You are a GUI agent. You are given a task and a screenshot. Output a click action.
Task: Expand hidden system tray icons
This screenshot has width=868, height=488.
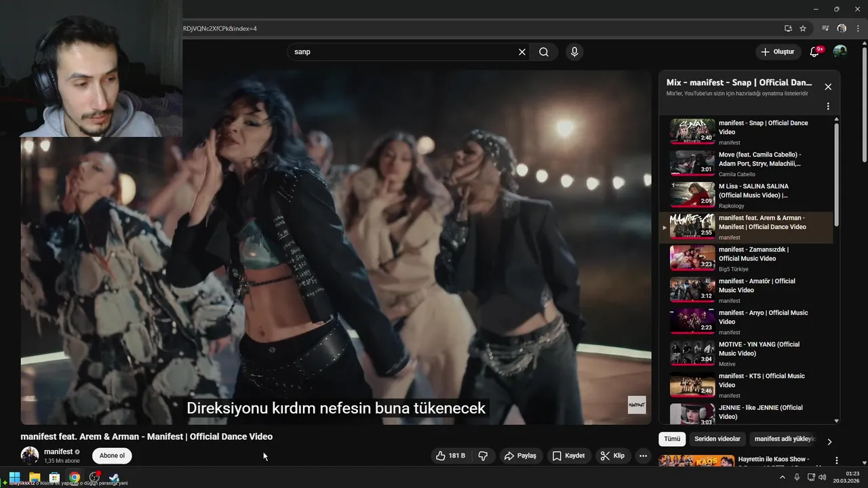782,477
